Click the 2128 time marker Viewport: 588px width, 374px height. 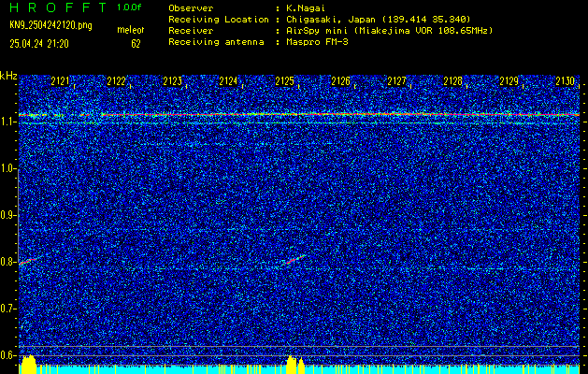click(452, 81)
